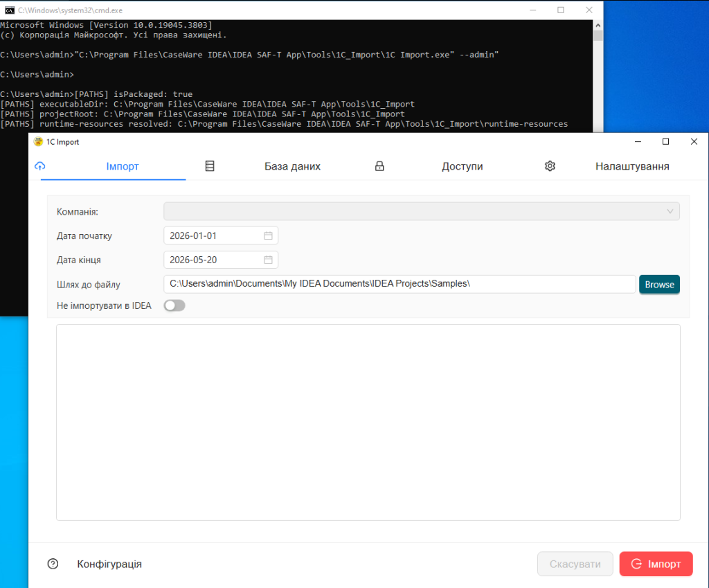Click the Browse button
The height and width of the screenshot is (588, 709).
pyautogui.click(x=659, y=285)
